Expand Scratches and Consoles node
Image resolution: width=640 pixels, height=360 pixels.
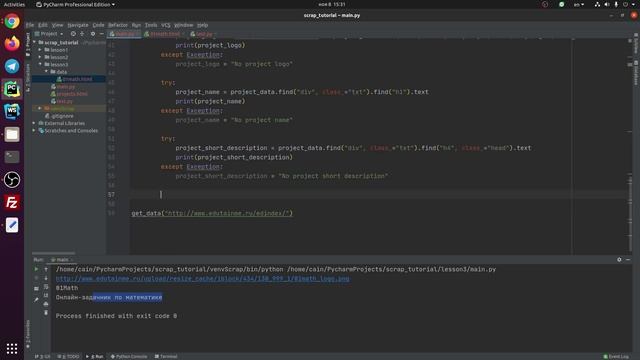pos(34,131)
